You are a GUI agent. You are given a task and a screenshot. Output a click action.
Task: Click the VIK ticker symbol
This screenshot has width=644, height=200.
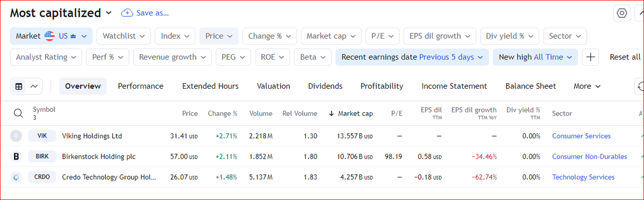pos(42,136)
